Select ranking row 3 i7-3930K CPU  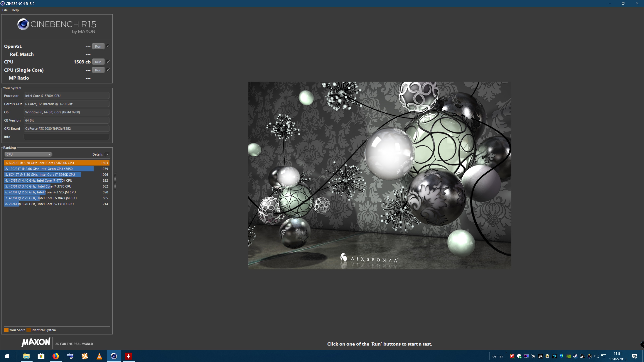57,175
